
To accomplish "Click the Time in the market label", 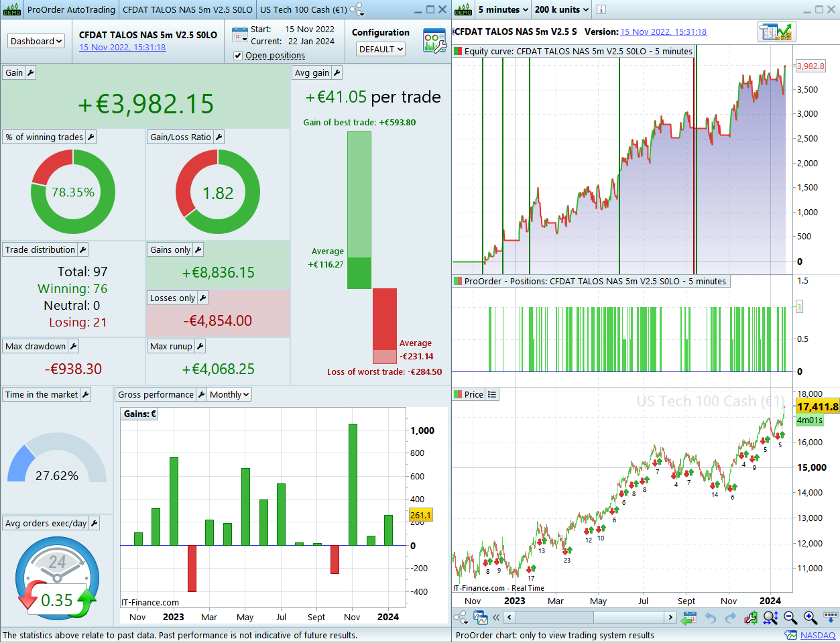I will [x=42, y=395].
